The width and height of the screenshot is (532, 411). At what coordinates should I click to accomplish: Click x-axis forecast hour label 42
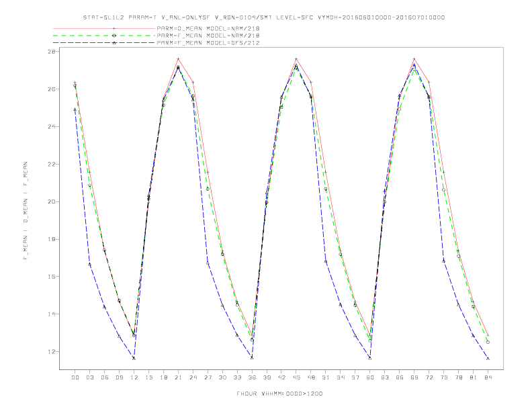(281, 377)
